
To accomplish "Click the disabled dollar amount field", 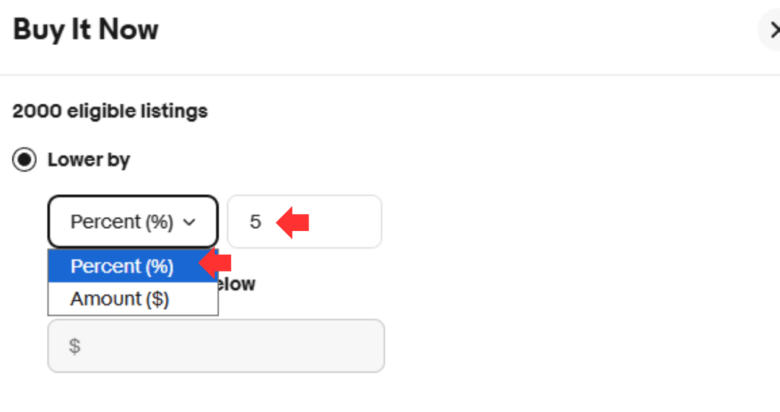I will (216, 346).
